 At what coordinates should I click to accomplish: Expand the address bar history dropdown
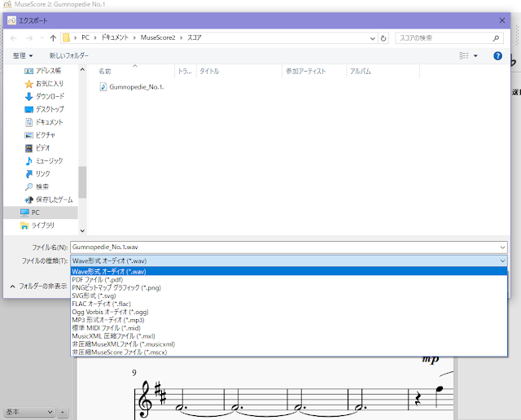(373, 38)
